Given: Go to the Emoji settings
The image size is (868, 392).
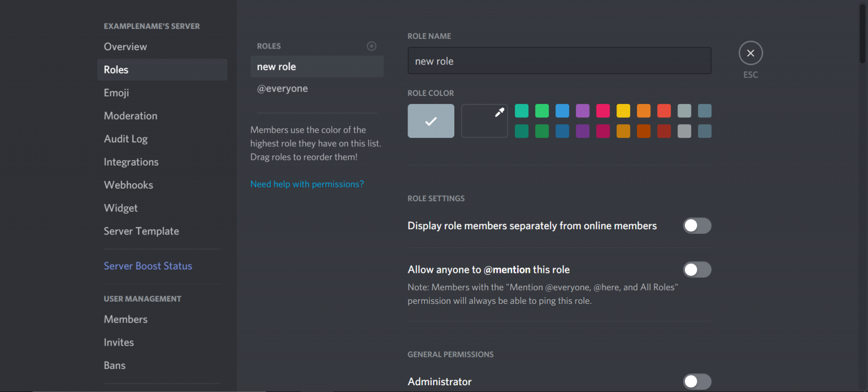Looking at the screenshot, I should (x=116, y=93).
